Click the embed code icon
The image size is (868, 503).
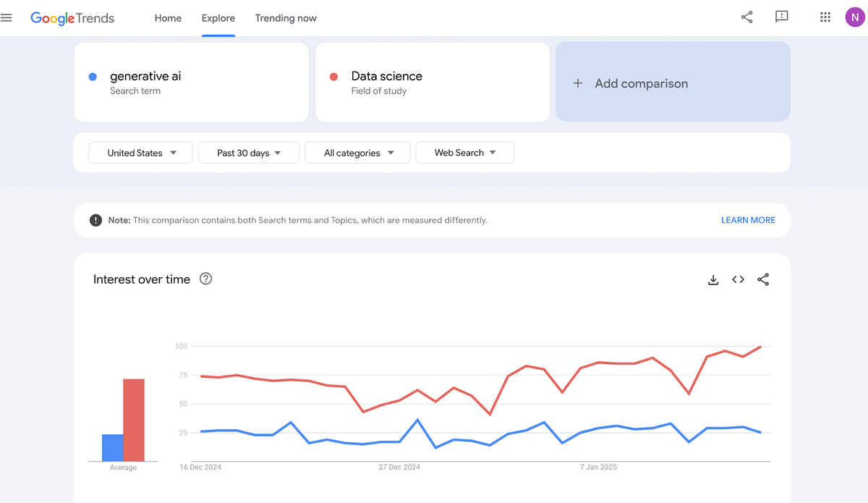(738, 280)
